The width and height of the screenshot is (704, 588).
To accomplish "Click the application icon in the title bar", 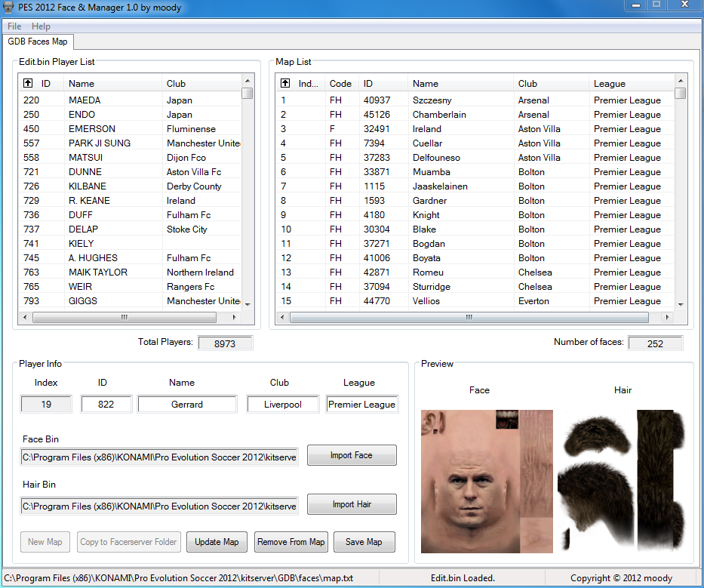I will click(x=10, y=8).
